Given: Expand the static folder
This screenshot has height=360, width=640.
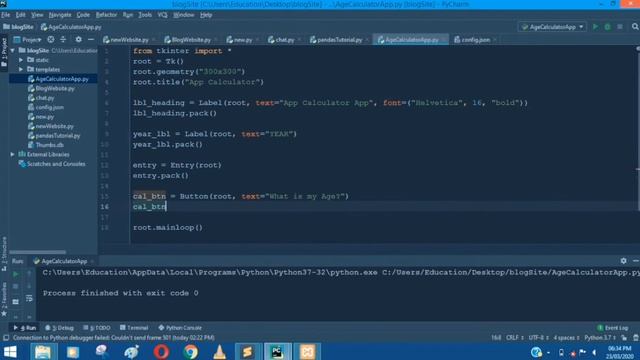Looking at the screenshot, I should coord(21,60).
